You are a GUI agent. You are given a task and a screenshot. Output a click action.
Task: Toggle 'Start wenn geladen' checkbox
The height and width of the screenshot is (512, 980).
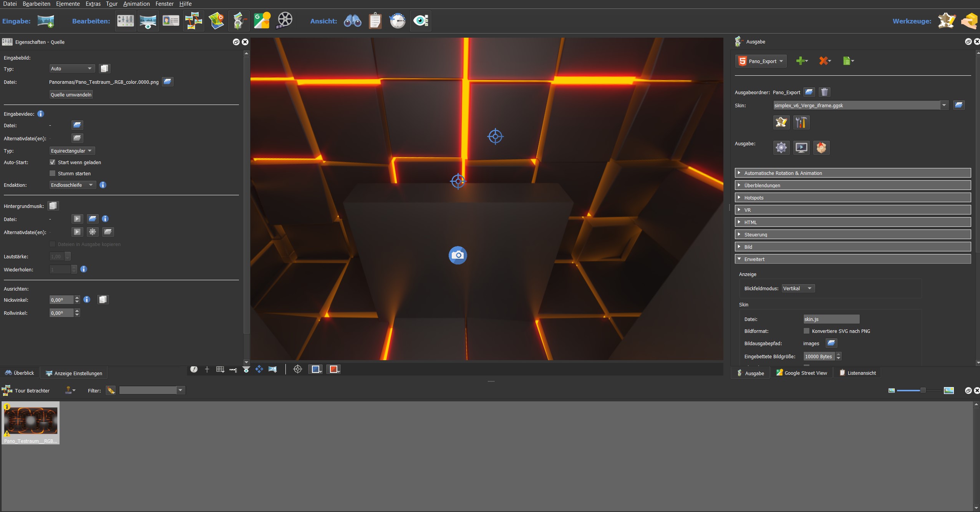(53, 162)
